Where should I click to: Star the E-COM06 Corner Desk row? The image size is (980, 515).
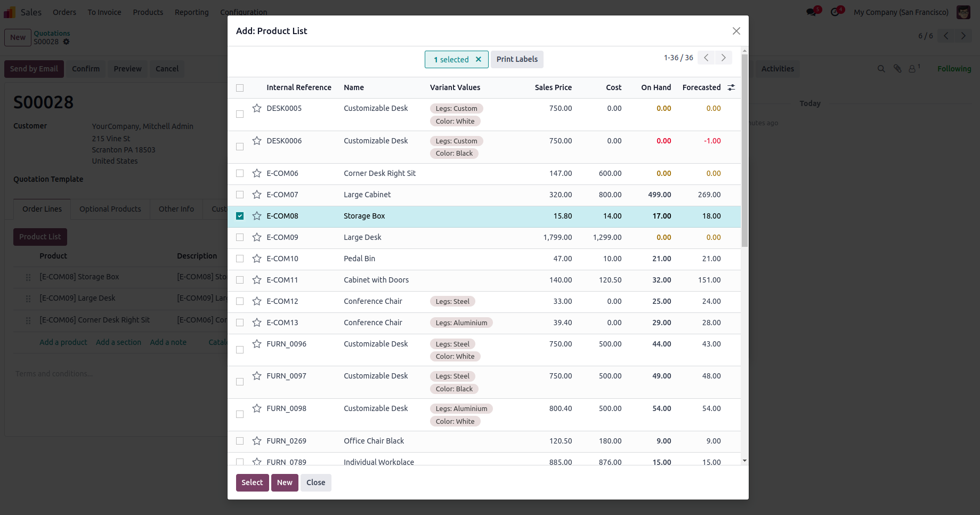(257, 173)
